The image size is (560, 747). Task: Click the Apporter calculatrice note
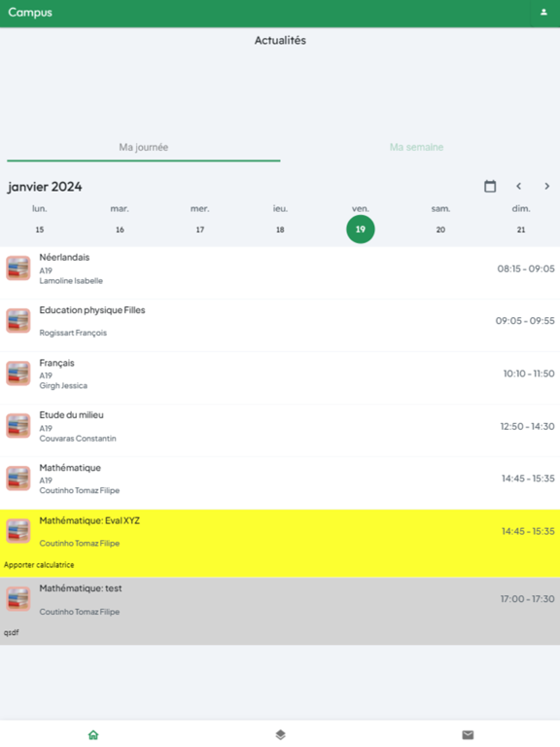[x=39, y=565]
